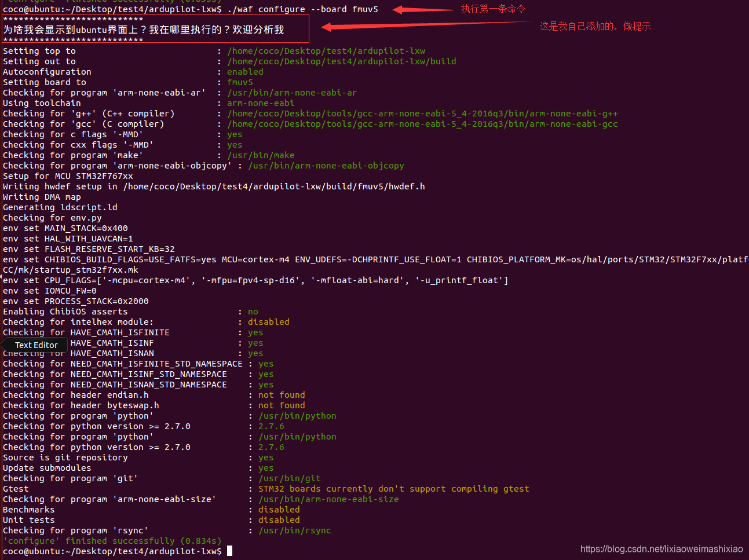Click the '/usr/bin/git' path
This screenshot has height=560, width=749.
coord(290,478)
